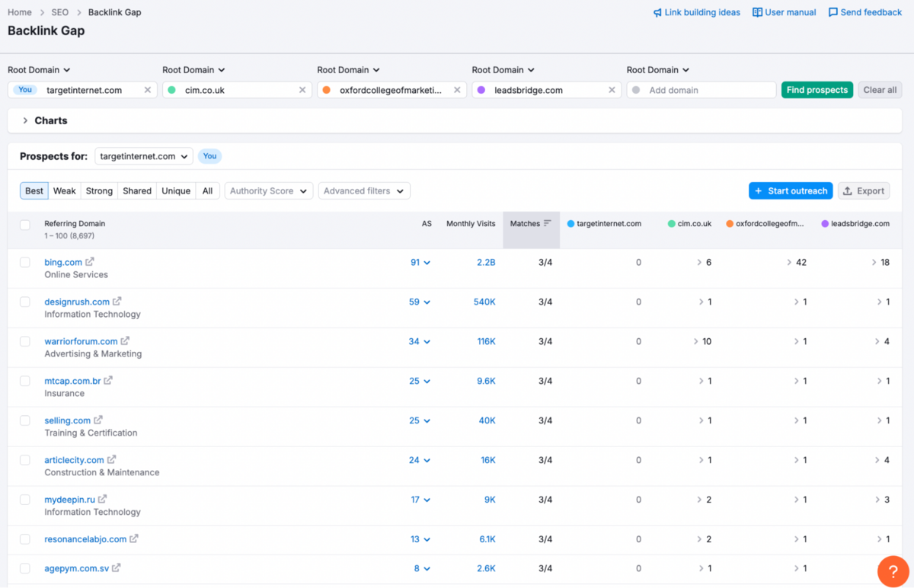Viewport: 914px width, 588px height.
Task: Open external link icon beside resonancelabjo.com
Action: [x=134, y=539]
